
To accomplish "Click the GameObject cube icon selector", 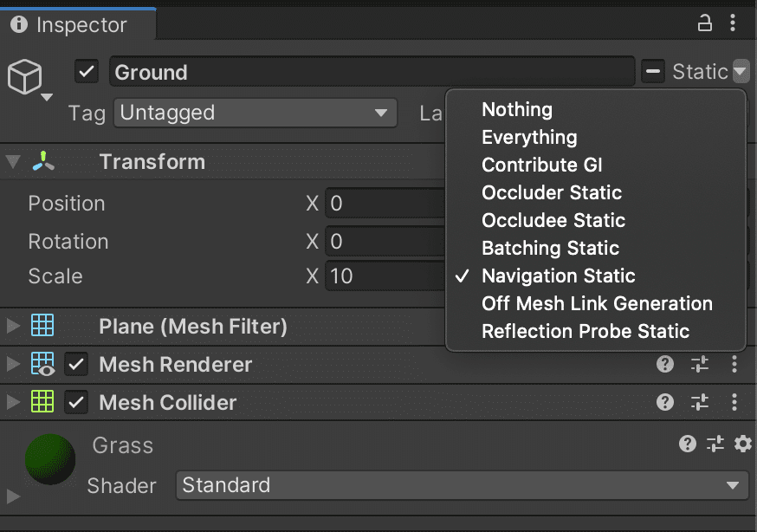I will tap(28, 79).
